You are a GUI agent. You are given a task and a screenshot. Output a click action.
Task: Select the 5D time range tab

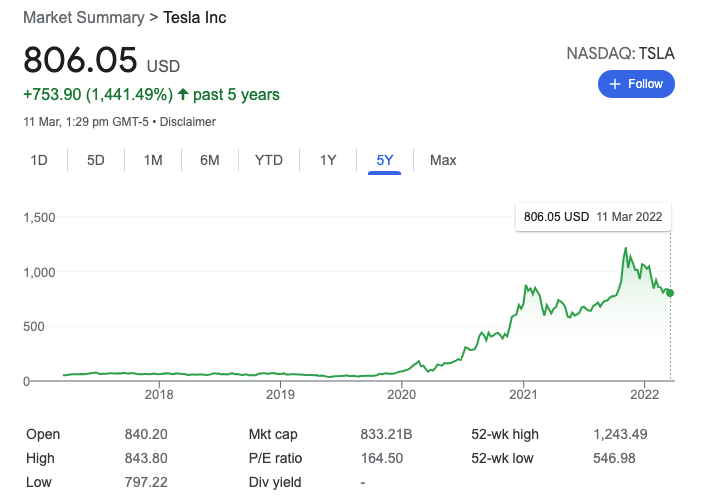point(96,160)
